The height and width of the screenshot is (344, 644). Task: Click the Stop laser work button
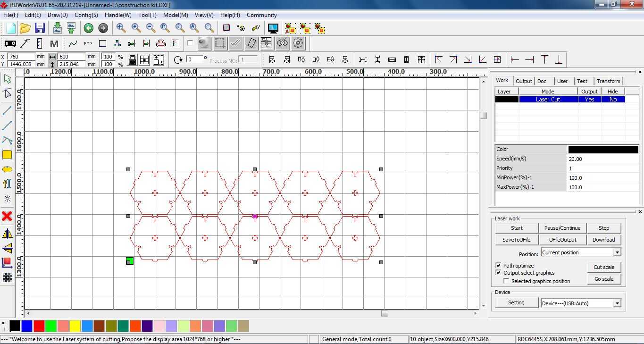point(604,228)
